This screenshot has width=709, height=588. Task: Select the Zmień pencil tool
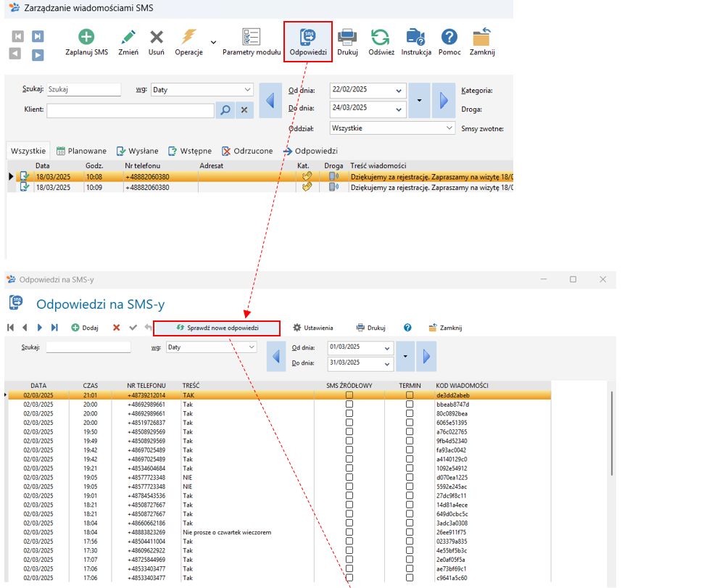128,43
